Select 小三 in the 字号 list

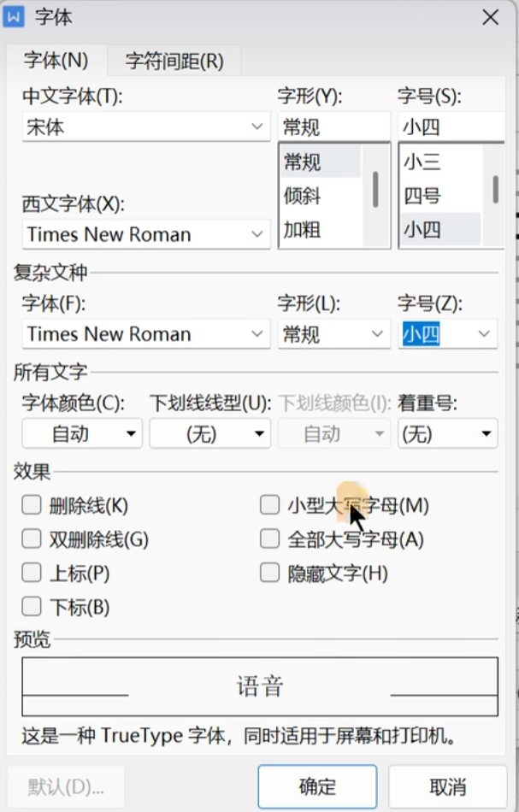click(440, 162)
